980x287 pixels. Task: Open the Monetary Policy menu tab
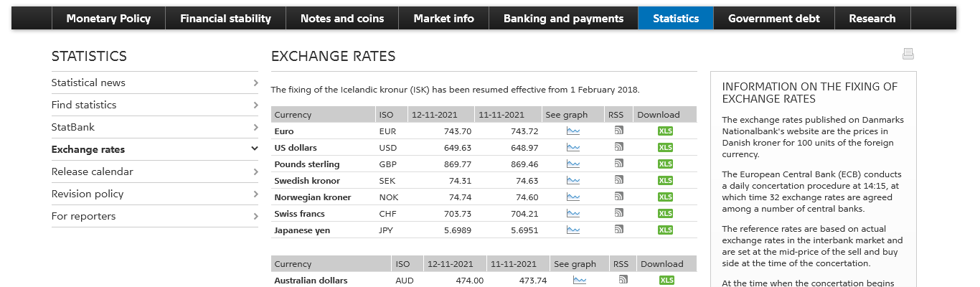tap(108, 19)
